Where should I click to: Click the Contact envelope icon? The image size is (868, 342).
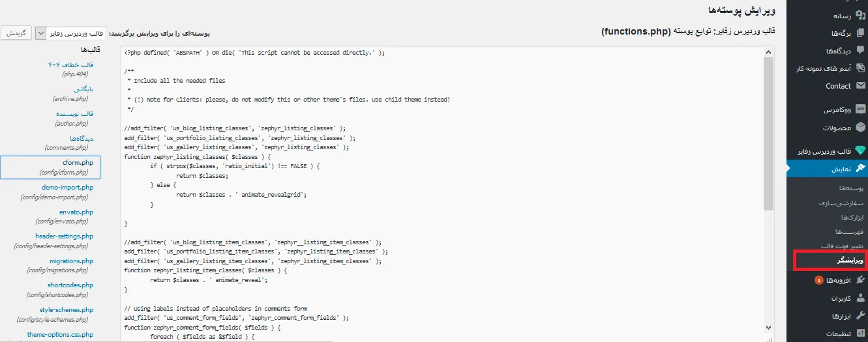tap(860, 86)
